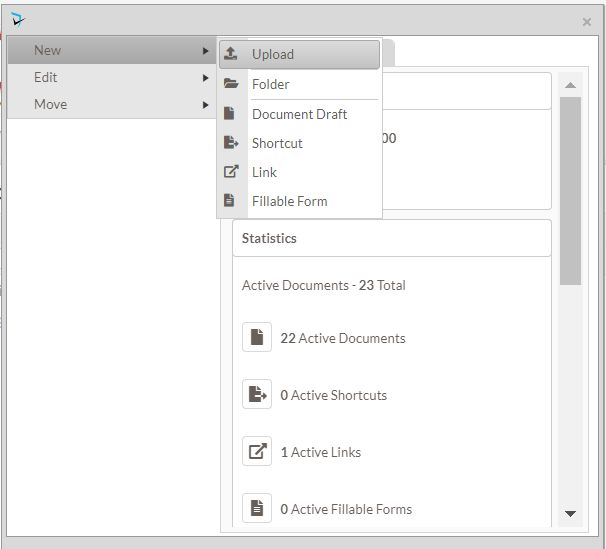Screen dimensions: 606x549
Task: Click the Link icon in the submenu
Action: [230, 172]
